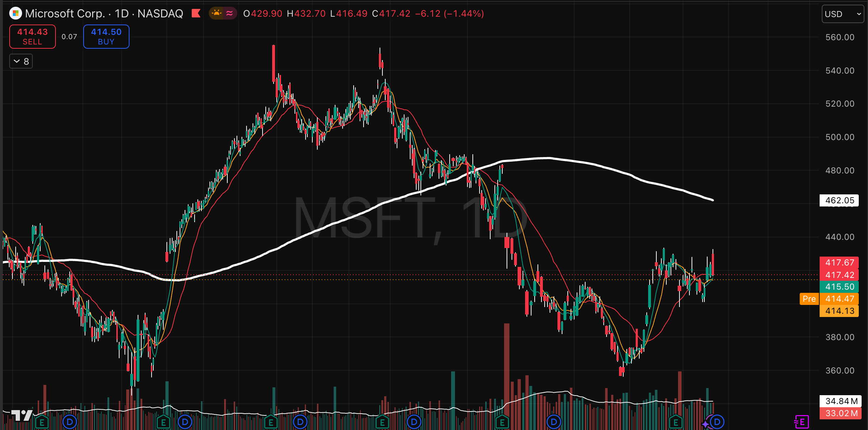Click the fourth earnings E marker from left

point(382,422)
